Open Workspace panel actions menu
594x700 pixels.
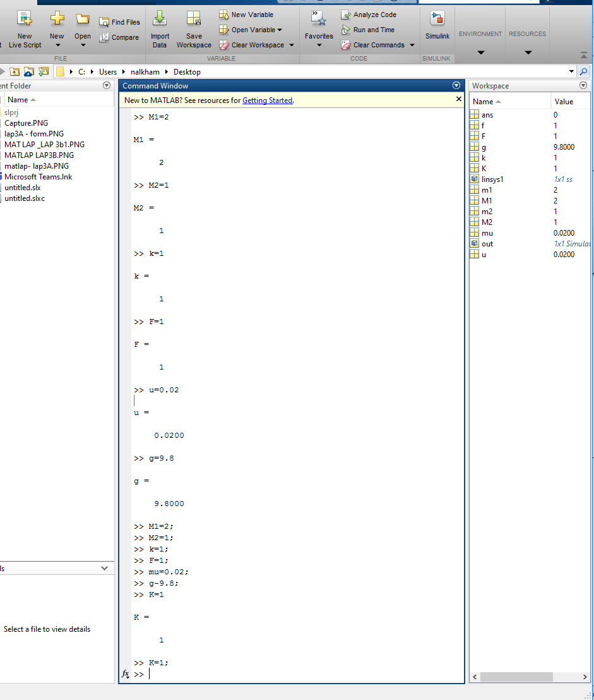[x=583, y=85]
